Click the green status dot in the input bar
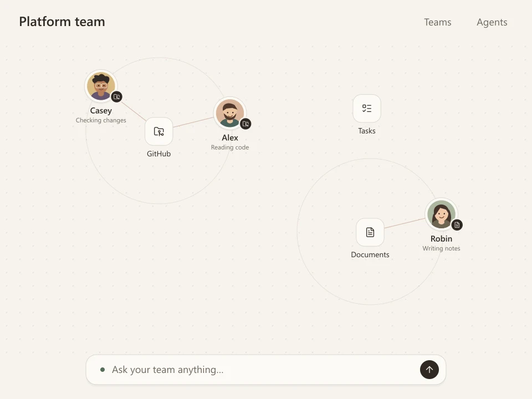The width and height of the screenshot is (532, 399). pyautogui.click(x=103, y=370)
